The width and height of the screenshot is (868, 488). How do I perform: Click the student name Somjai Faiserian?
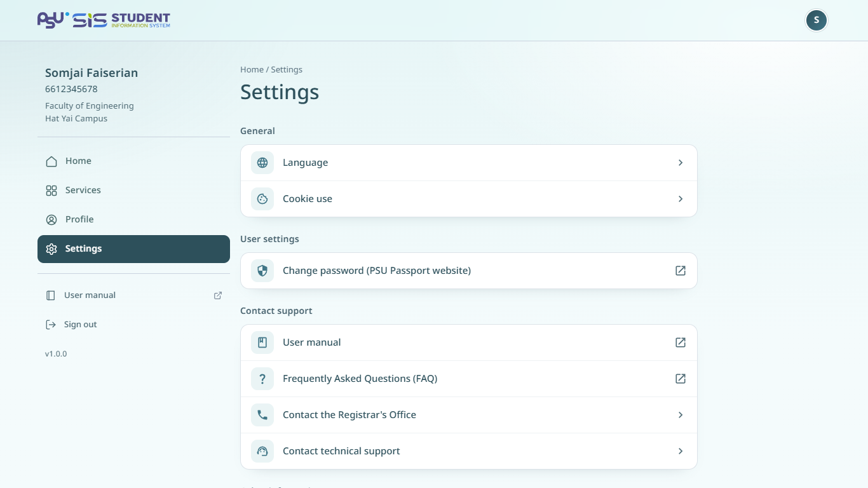[x=92, y=73]
